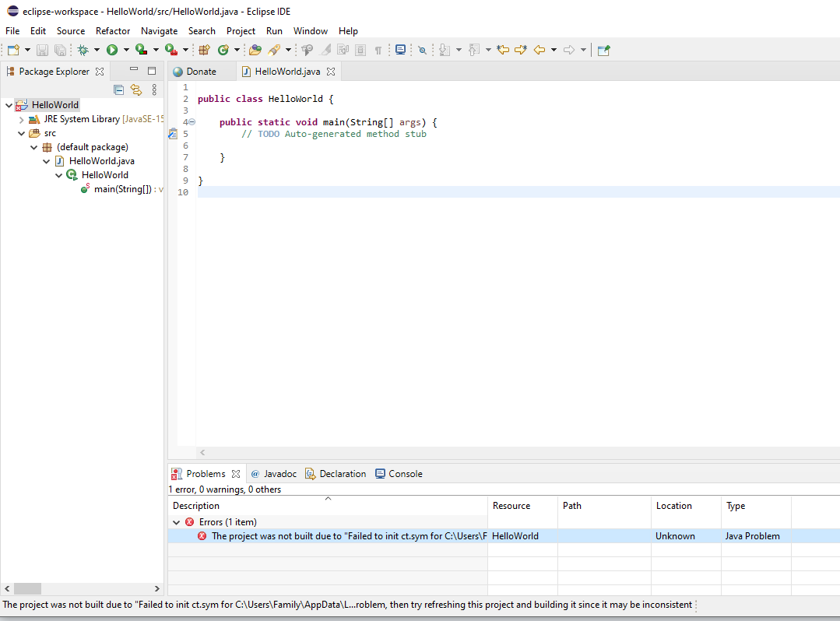Toggle the Pin Editor toolbar button
This screenshot has width=840, height=621.
pyautogui.click(x=422, y=50)
